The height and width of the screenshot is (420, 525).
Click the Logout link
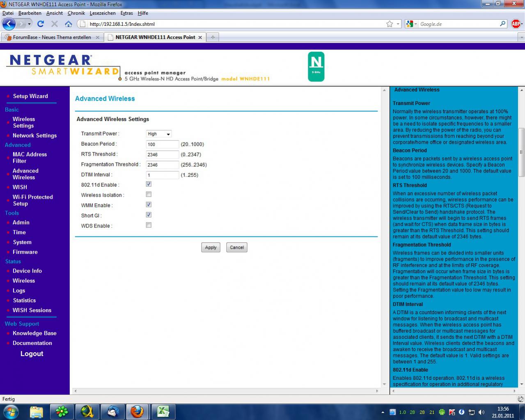click(32, 354)
